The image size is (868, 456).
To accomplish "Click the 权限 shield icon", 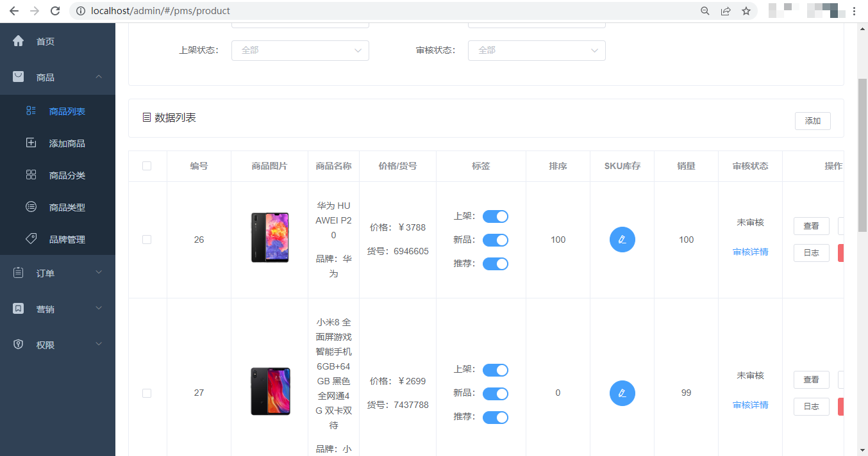I will (x=18, y=345).
